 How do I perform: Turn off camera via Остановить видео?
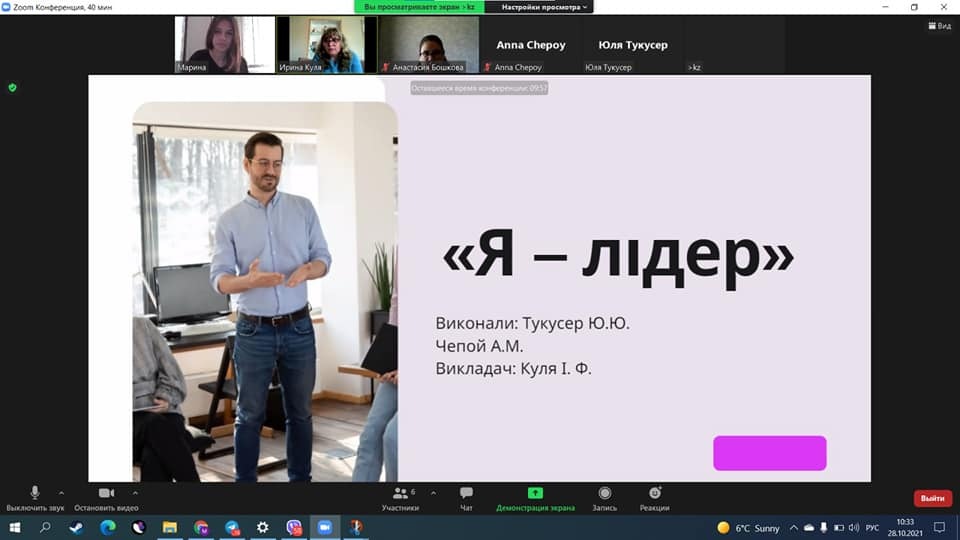click(x=106, y=493)
